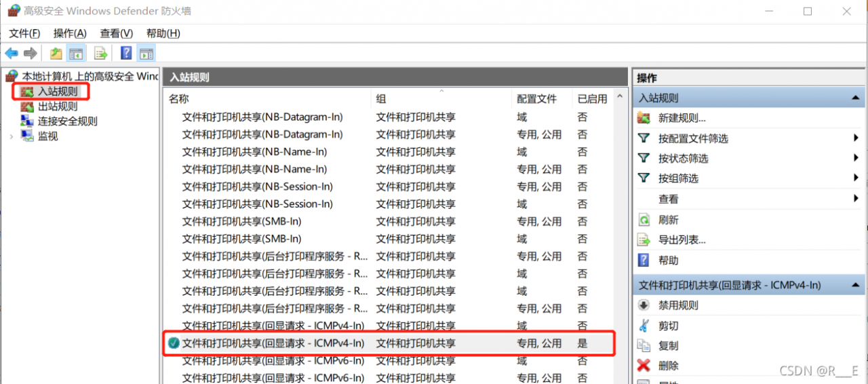Click the green check icon of enabled ICMPv4-In rule

tap(174, 343)
